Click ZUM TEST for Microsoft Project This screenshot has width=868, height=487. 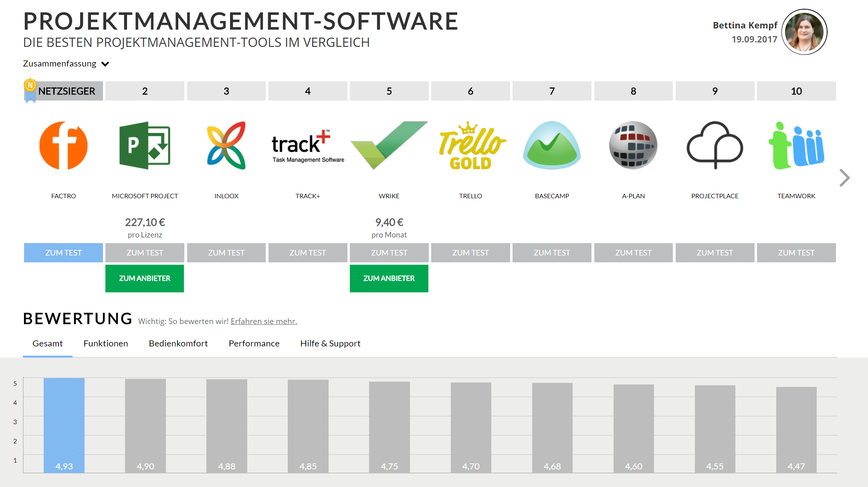coord(145,253)
